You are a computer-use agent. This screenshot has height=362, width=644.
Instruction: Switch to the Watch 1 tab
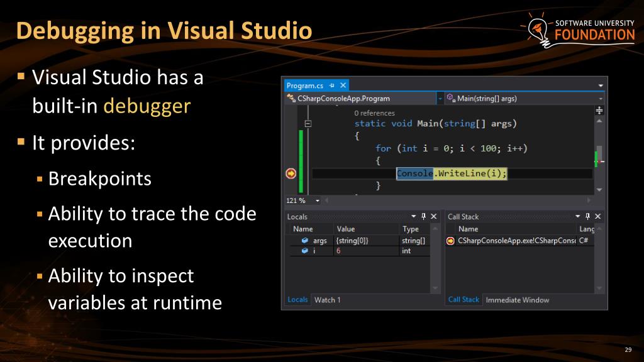pyautogui.click(x=327, y=300)
